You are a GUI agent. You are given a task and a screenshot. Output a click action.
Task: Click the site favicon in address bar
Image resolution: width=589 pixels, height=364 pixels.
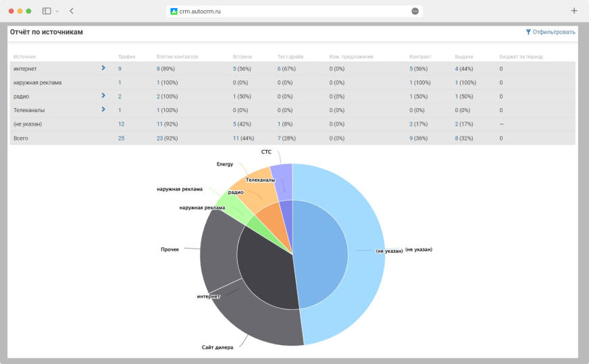(x=174, y=11)
